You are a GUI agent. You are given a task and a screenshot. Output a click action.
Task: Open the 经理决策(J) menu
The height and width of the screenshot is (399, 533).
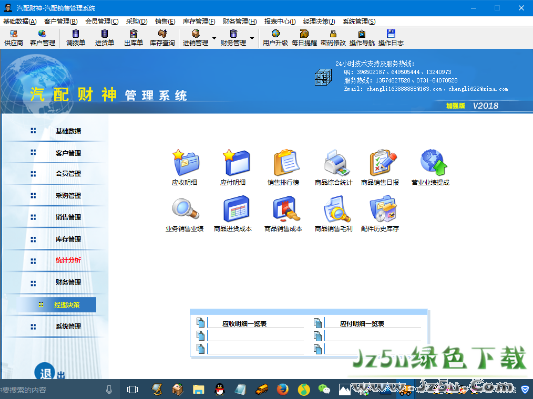pos(319,21)
